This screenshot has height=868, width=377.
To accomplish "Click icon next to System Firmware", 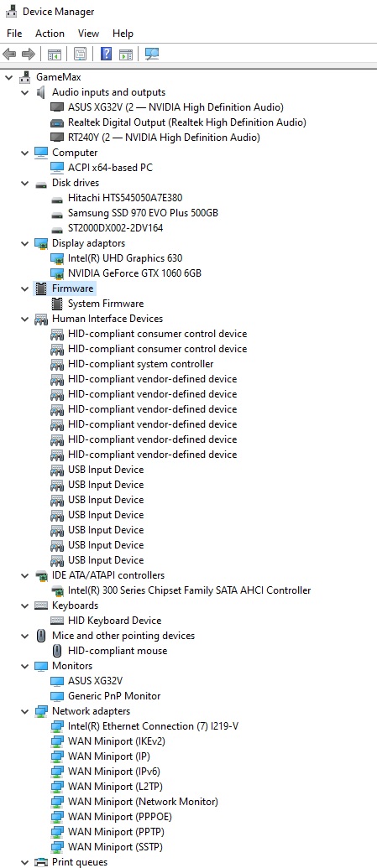I will 57,304.
